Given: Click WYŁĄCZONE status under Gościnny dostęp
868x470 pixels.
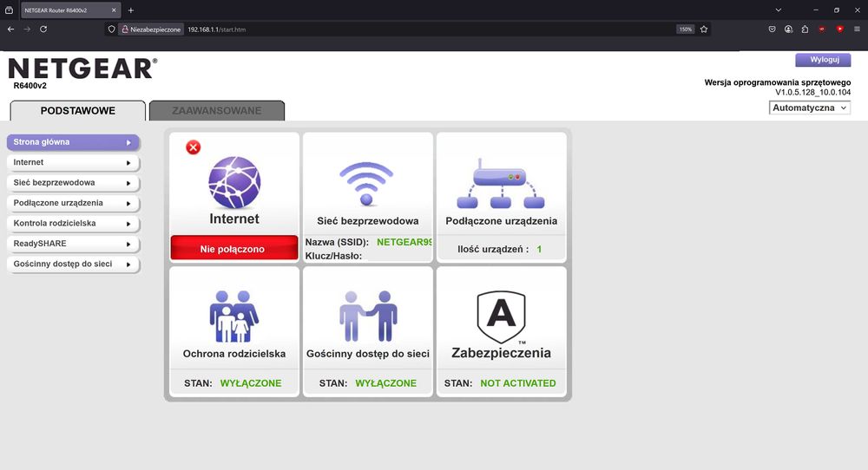Looking at the screenshot, I should [386, 383].
